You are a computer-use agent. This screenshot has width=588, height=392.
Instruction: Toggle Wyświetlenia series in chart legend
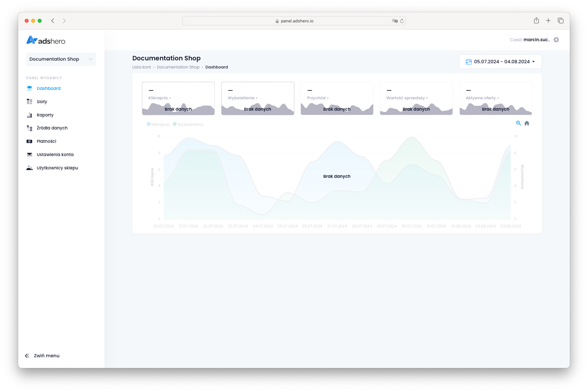(188, 125)
